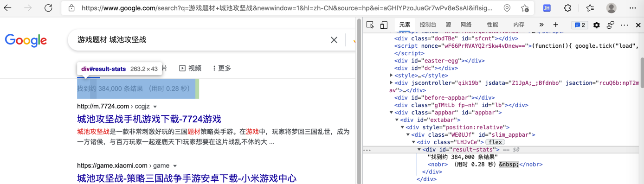
Task: Open the 视频 search filter
Action: (190, 68)
